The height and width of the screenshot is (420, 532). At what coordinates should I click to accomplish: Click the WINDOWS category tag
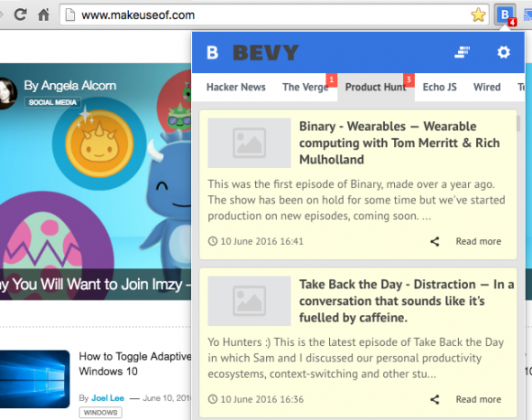pos(101,413)
